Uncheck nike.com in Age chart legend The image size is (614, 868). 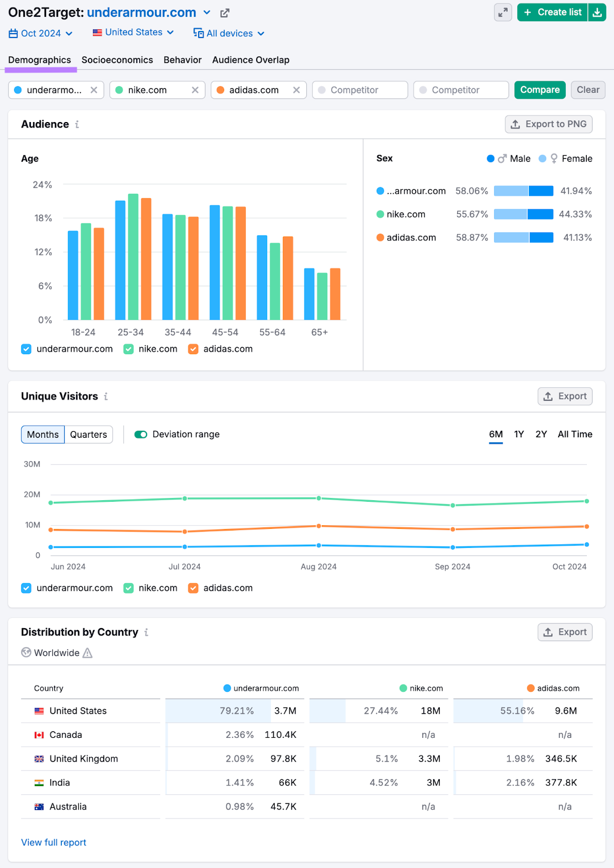[129, 349]
